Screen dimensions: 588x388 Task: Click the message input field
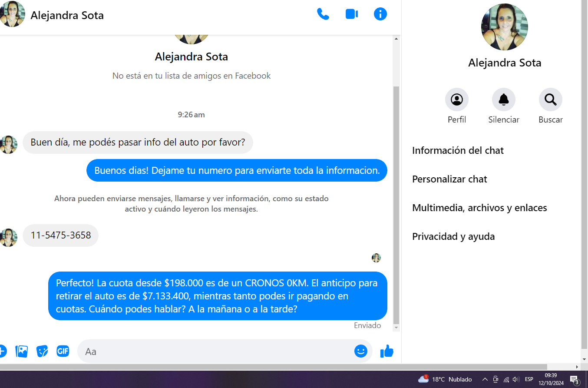pyautogui.click(x=217, y=351)
